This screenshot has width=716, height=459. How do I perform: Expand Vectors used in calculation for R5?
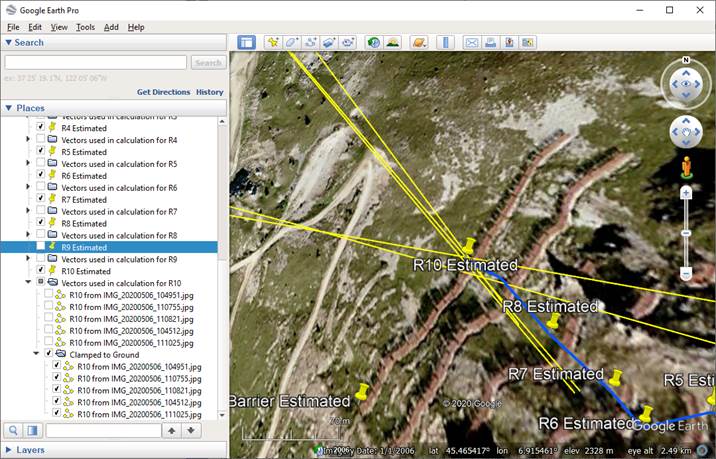(x=28, y=163)
